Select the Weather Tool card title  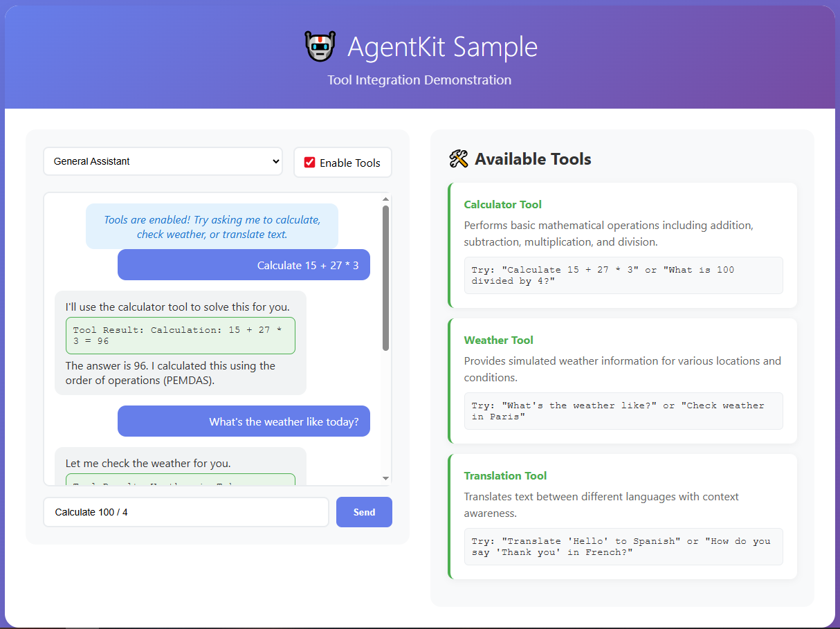pos(498,340)
